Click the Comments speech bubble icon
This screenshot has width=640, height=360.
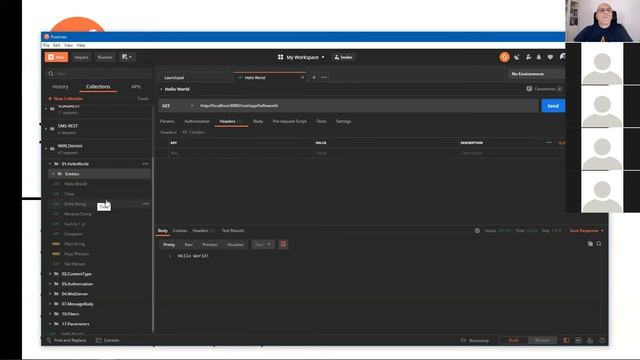pyautogui.click(x=529, y=89)
